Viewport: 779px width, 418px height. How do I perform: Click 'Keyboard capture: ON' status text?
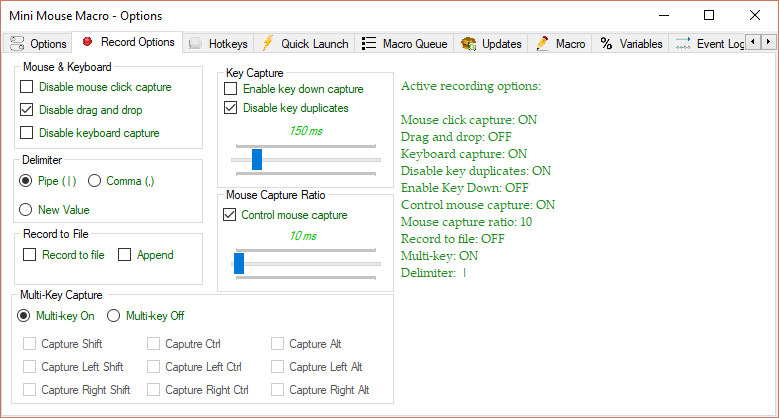coord(464,154)
